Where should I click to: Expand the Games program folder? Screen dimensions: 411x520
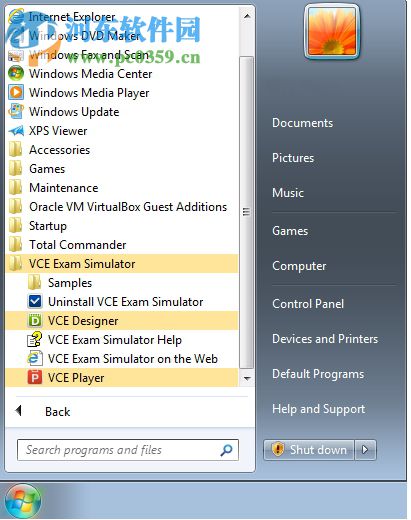point(122,168)
